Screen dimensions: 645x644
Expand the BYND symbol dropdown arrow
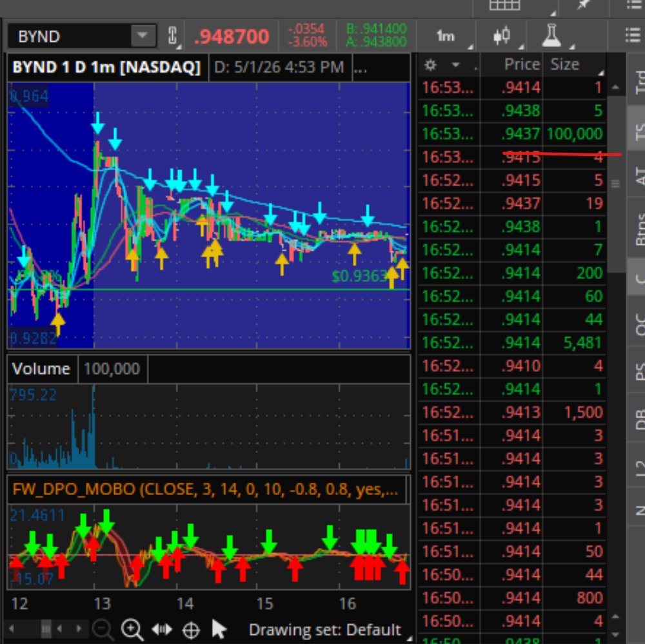pyautogui.click(x=143, y=36)
